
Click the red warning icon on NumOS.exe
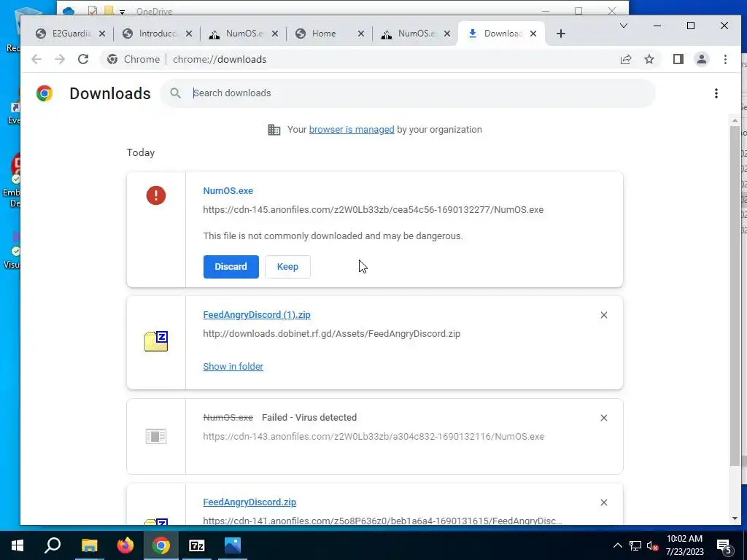tap(156, 195)
